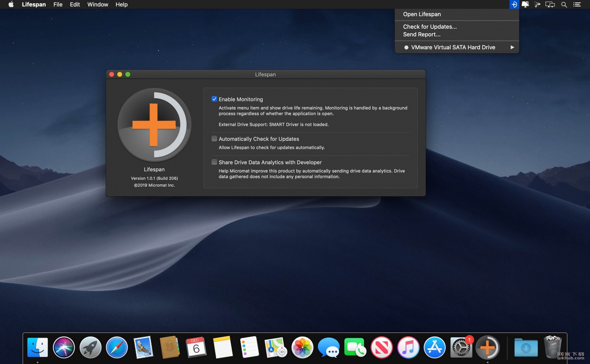Choose Send Report… menu entry

click(457, 35)
